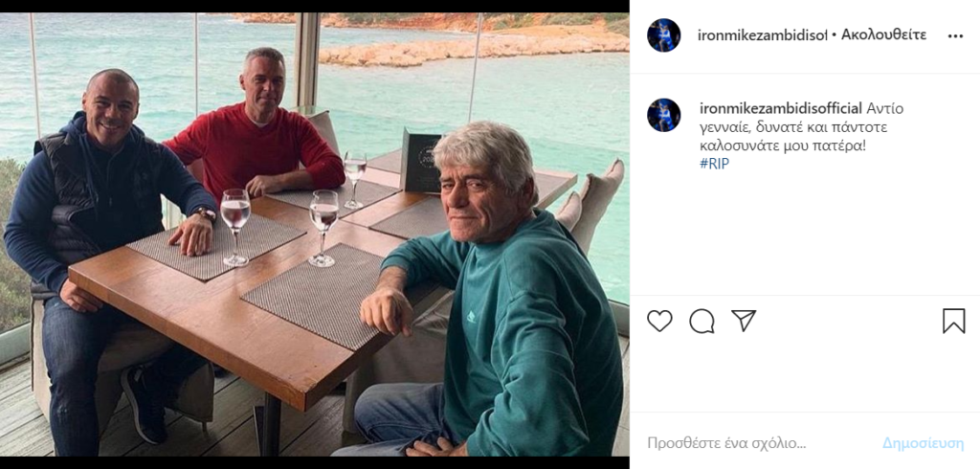Share the post using the paper plane icon
980x469 pixels.
(744, 321)
